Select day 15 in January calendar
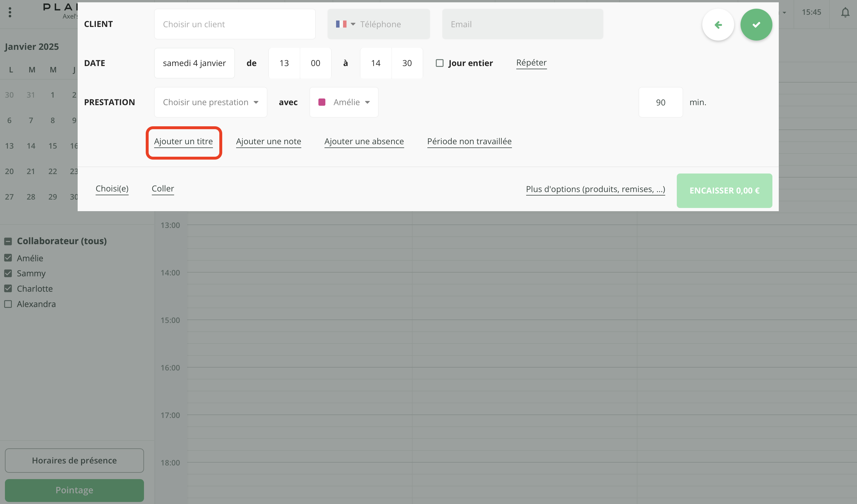The width and height of the screenshot is (857, 504). pyautogui.click(x=52, y=146)
